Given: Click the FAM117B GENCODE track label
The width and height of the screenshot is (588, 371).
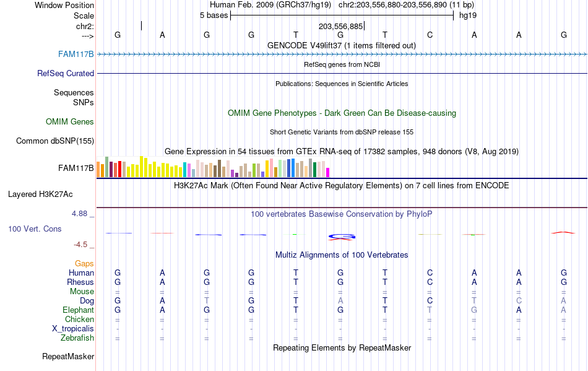Looking at the screenshot, I should coord(76,54).
